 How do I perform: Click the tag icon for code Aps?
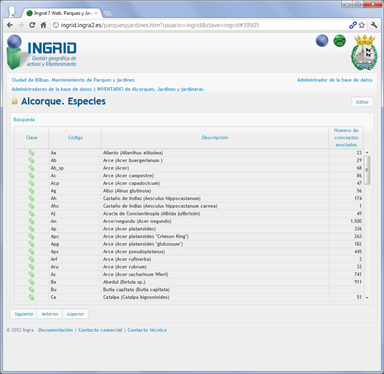(31, 252)
